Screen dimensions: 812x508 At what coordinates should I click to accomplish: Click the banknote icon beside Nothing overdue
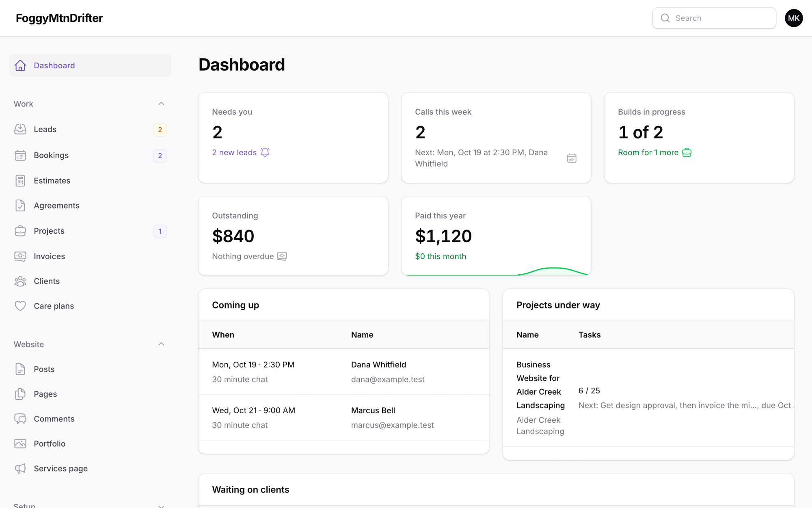click(282, 256)
